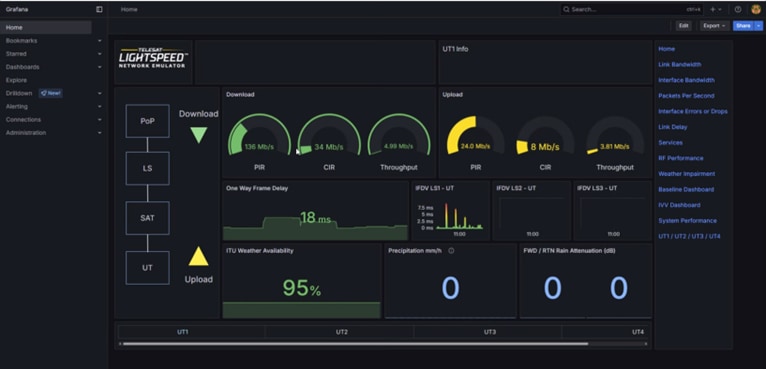Open Alerting in the sidebar
This screenshot has height=369, width=766.
[17, 107]
